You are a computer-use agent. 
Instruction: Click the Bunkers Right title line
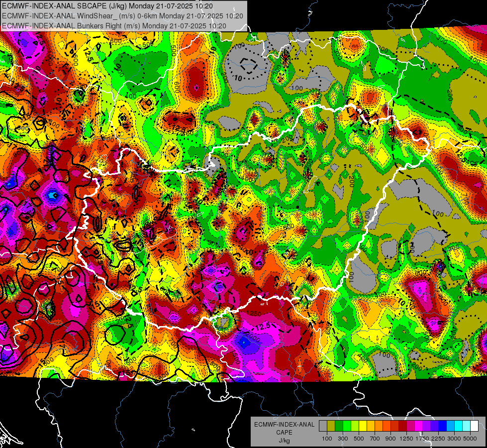(x=114, y=26)
